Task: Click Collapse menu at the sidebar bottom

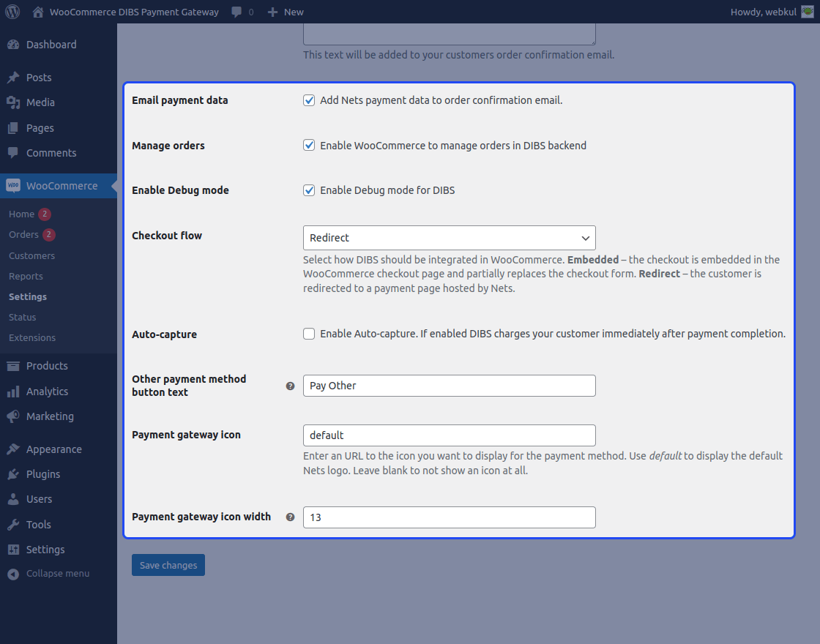Action: pos(58,574)
